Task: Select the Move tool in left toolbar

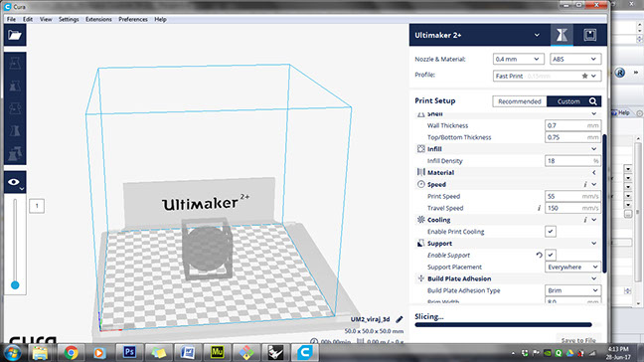Action: tap(15, 64)
